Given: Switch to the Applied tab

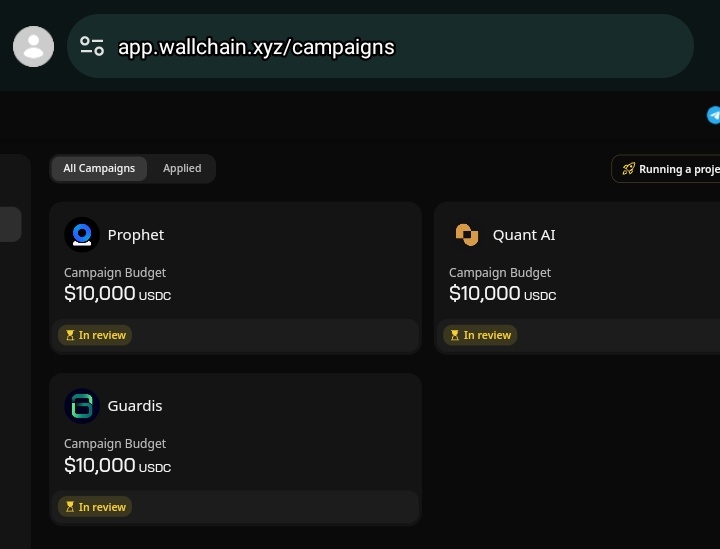Looking at the screenshot, I should (x=182, y=168).
